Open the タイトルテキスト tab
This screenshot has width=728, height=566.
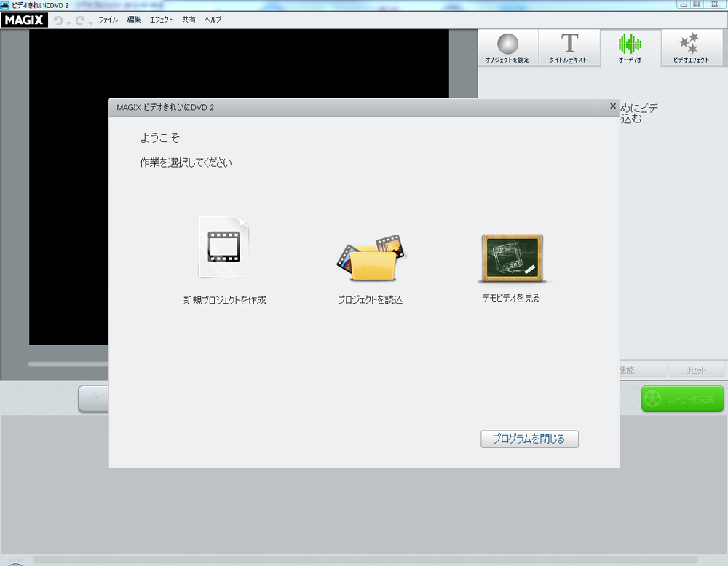[x=569, y=48]
